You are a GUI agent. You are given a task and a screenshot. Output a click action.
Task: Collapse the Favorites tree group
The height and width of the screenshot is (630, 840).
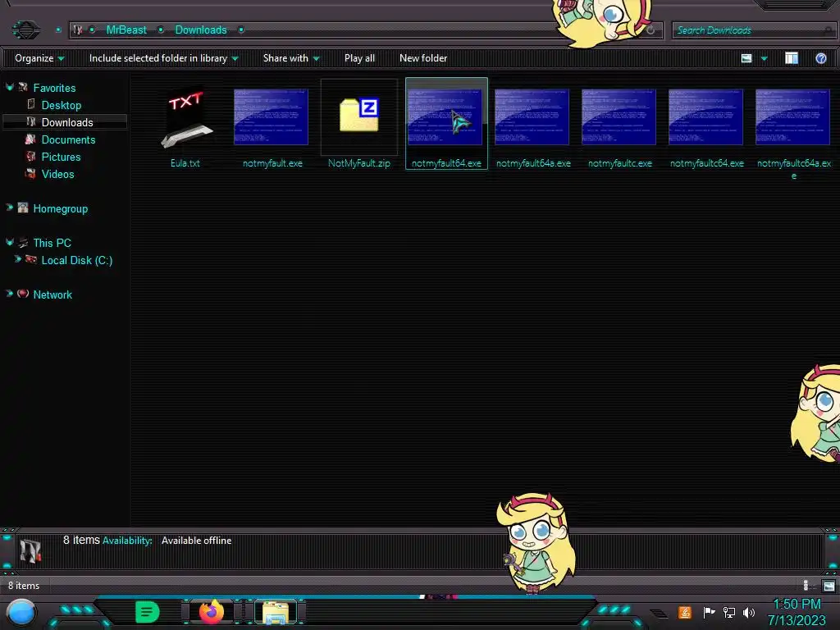coord(10,87)
